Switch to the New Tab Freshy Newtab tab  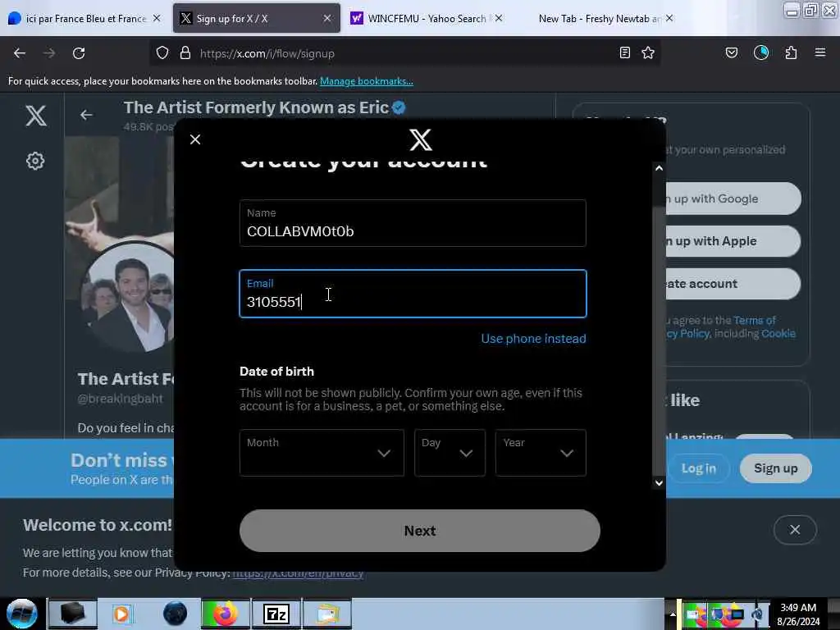click(x=600, y=18)
